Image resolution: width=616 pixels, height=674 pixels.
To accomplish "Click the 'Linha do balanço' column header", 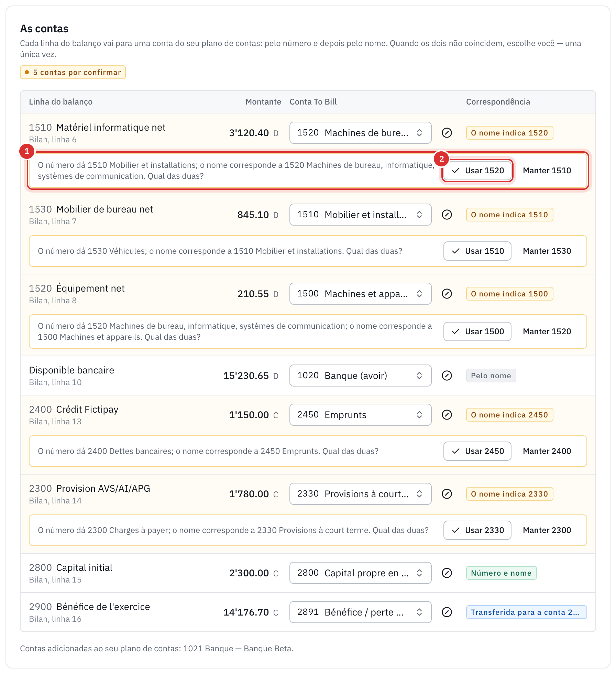I will pos(61,102).
